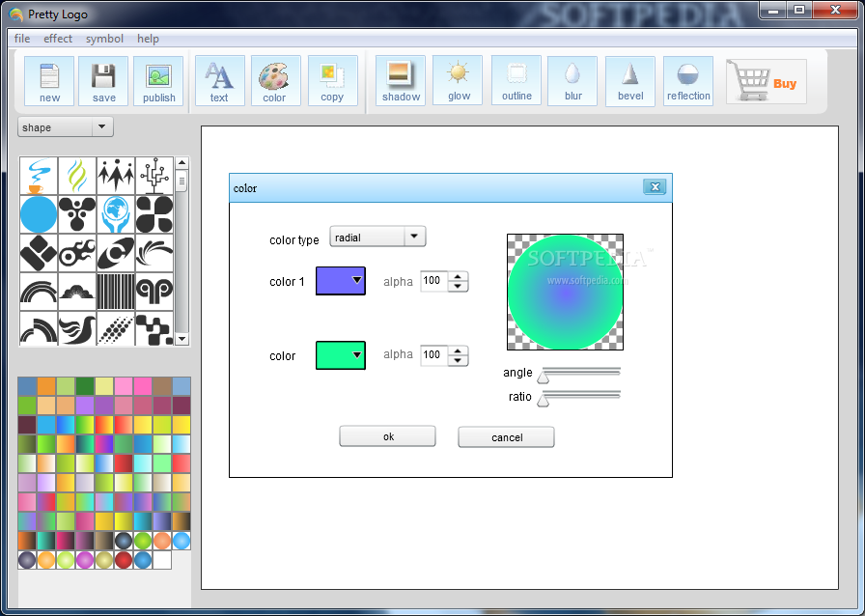Decrease second color alpha with down arrow
The height and width of the screenshot is (616, 865).
click(x=458, y=360)
